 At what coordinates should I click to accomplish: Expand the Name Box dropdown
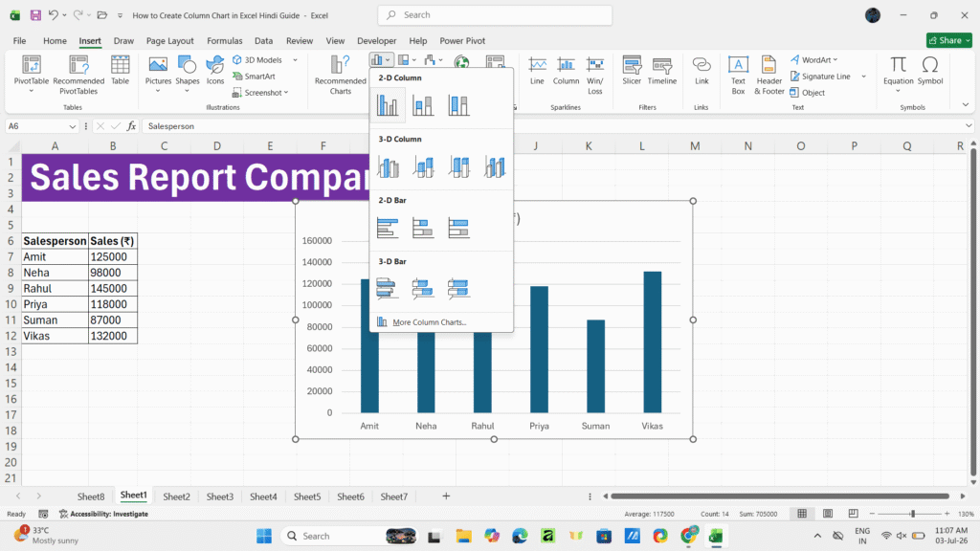point(73,126)
